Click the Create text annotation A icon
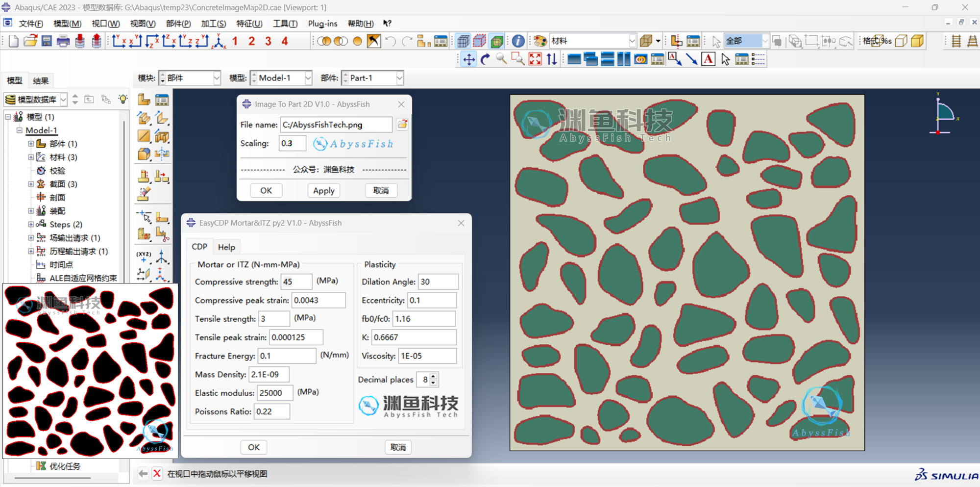Image resolution: width=980 pixels, height=487 pixels. point(708,59)
